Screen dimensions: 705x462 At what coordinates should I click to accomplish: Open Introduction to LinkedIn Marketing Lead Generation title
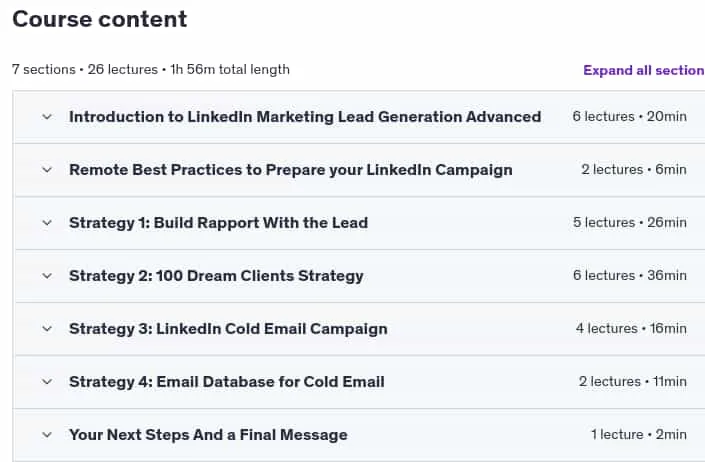coord(305,117)
